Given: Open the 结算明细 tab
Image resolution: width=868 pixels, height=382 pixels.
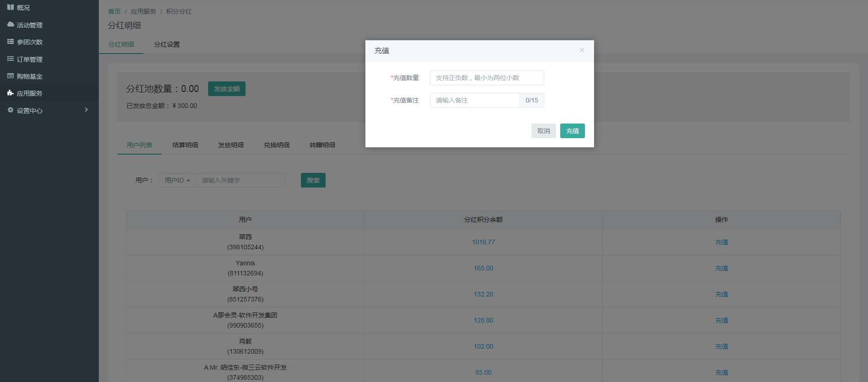Looking at the screenshot, I should point(185,145).
